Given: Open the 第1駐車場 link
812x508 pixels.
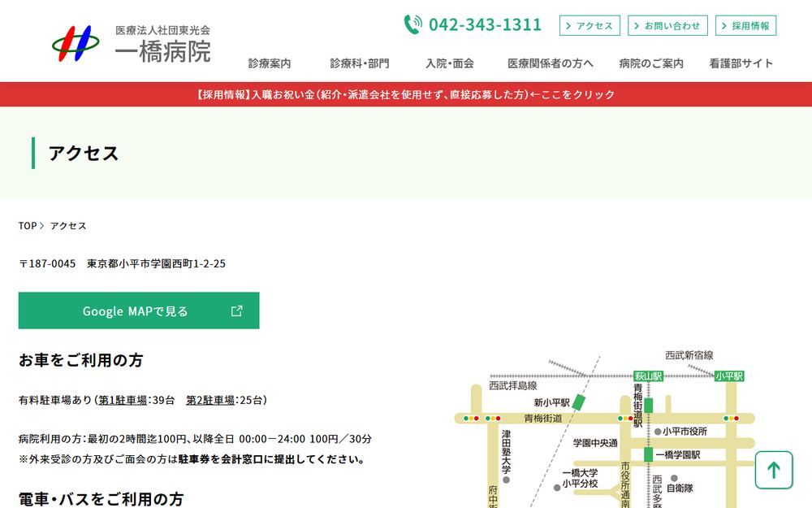Looking at the screenshot, I should (123, 400).
